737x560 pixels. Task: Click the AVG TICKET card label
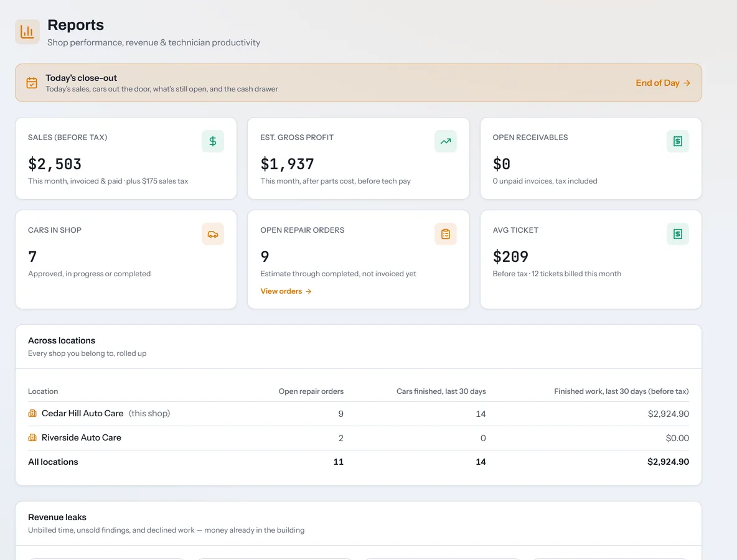(x=515, y=230)
